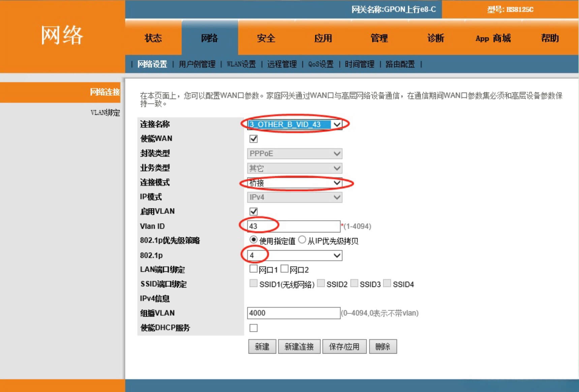Image resolution: width=579 pixels, height=392 pixels.
Task: Enable the 使能DHCP服务 checkbox
Action: 253,327
